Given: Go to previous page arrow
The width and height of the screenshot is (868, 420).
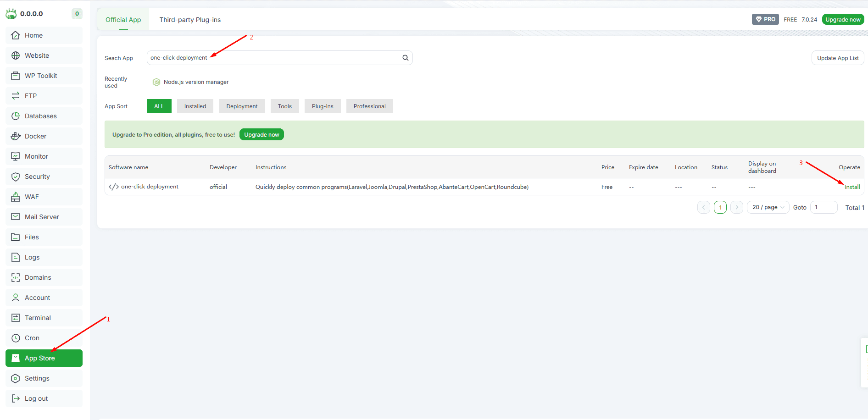Looking at the screenshot, I should tap(704, 207).
